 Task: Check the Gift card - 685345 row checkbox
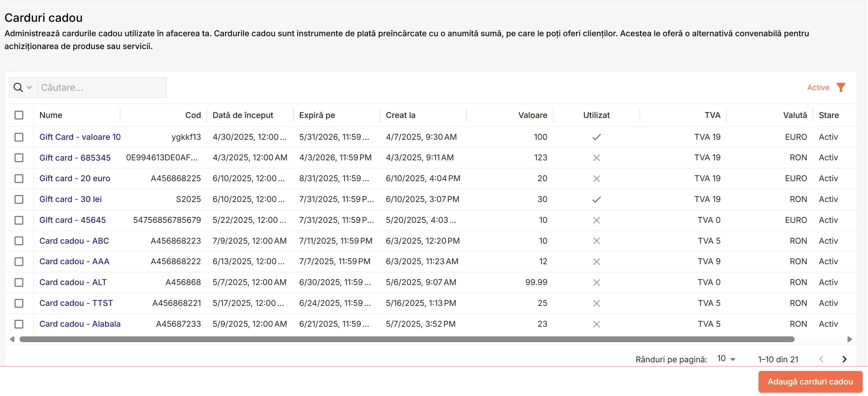click(x=19, y=157)
